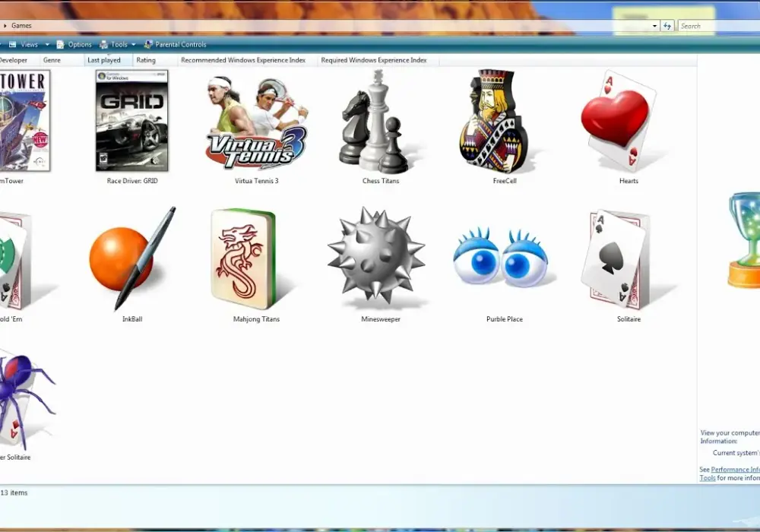
Task: Launch Virtua Tennis 3 from its icon
Action: [x=257, y=122]
